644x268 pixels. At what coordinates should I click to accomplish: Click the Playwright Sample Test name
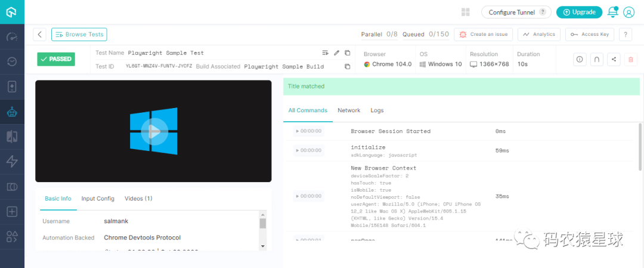point(166,53)
